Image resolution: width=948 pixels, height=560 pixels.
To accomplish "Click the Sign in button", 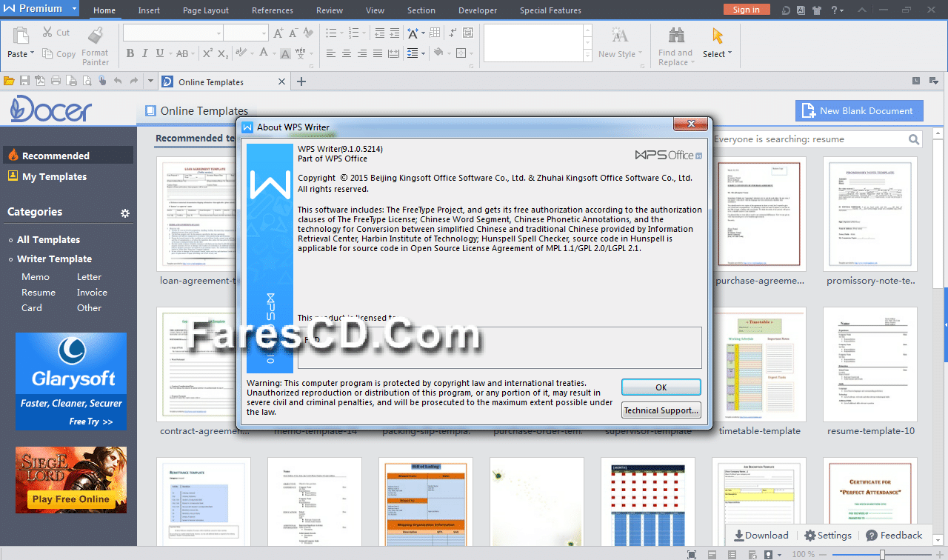I will (746, 10).
